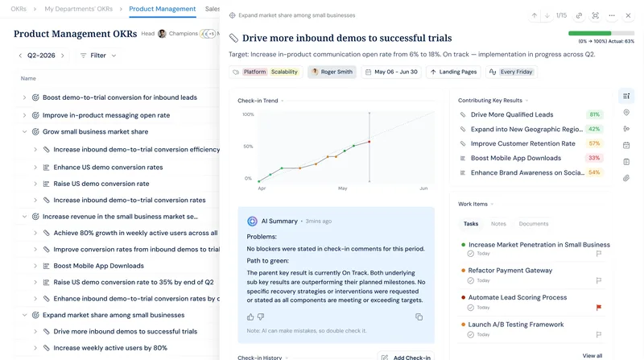
Task: Go to previous quarter before Q2-2026
Action: [20, 56]
